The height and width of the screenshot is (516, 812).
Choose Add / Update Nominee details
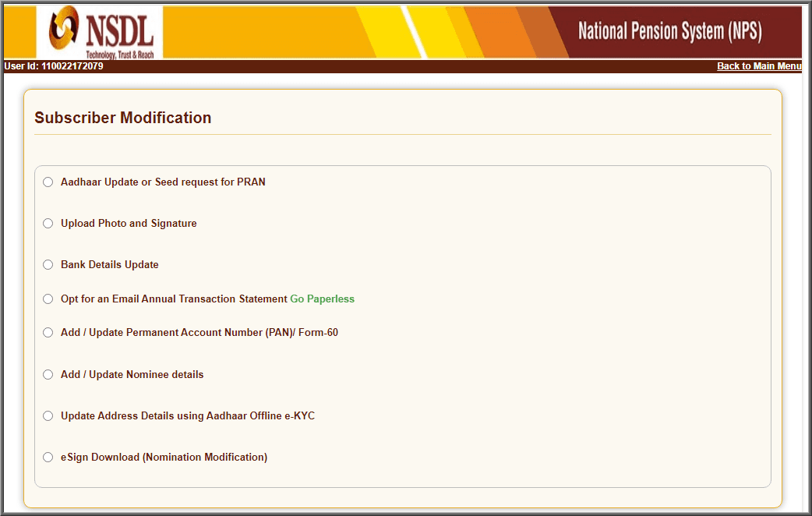coord(48,374)
